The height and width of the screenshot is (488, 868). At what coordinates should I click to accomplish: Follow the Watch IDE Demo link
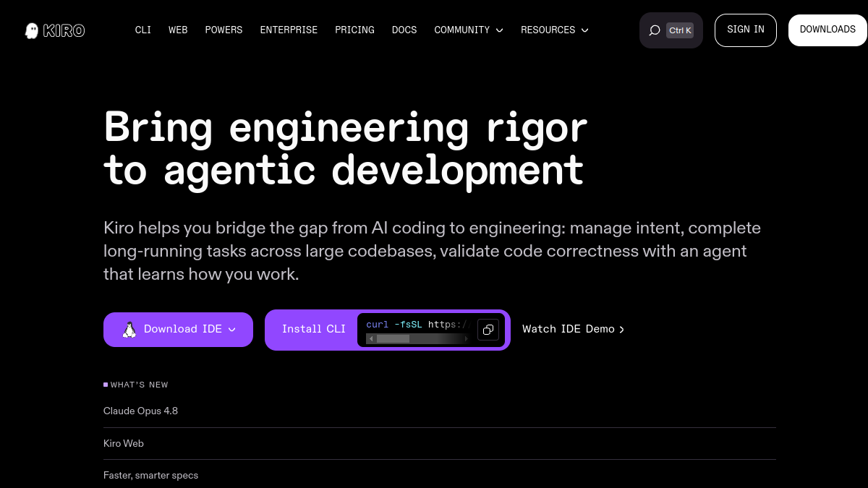click(x=573, y=329)
